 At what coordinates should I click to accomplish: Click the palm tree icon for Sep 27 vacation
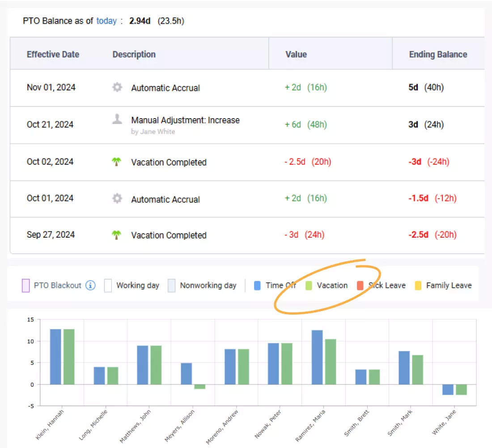click(x=117, y=235)
